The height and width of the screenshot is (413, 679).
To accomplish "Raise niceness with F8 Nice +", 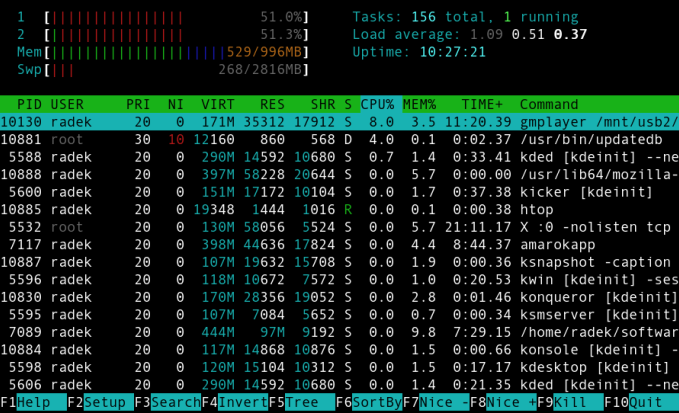I will click(503, 403).
